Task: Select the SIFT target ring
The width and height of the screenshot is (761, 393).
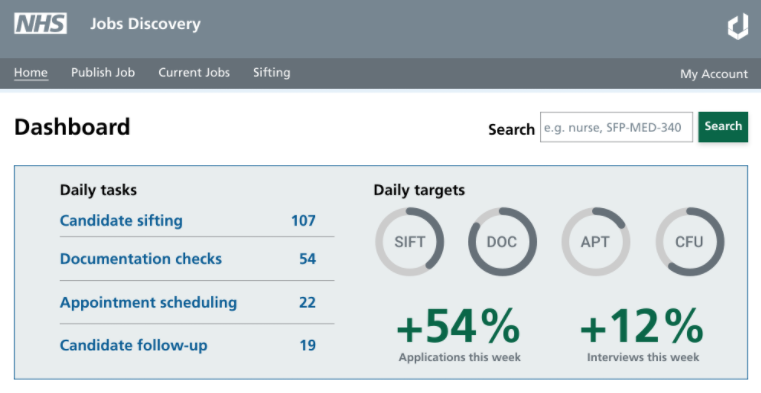Action: tap(410, 242)
